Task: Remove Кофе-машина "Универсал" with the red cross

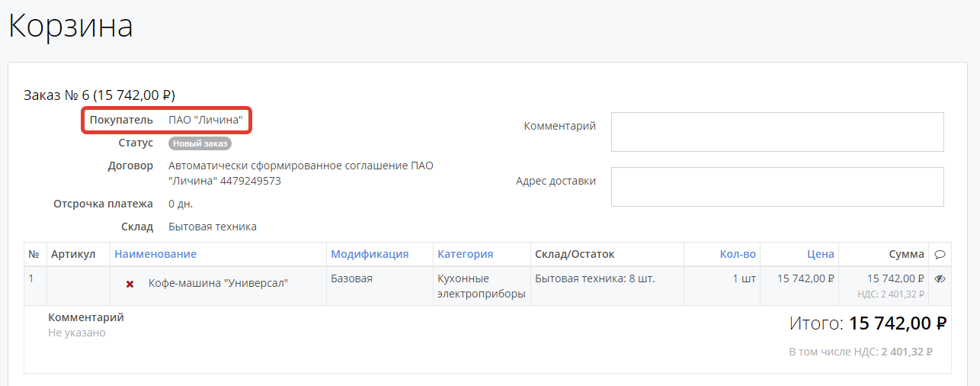Action: (130, 284)
